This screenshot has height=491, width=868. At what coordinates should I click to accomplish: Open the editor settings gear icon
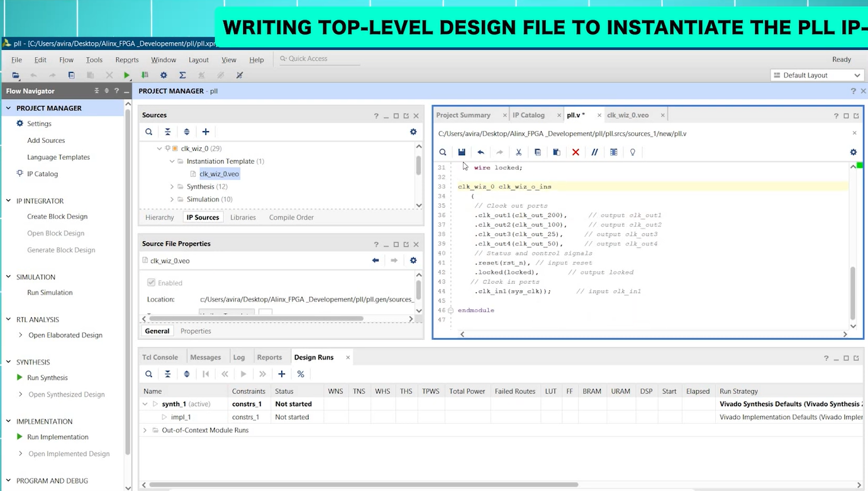(x=853, y=152)
